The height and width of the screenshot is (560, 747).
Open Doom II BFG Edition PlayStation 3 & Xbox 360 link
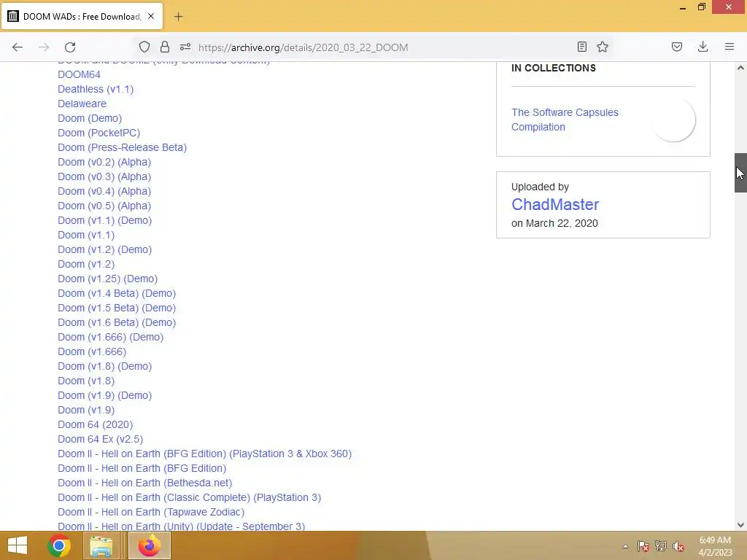[204, 454]
